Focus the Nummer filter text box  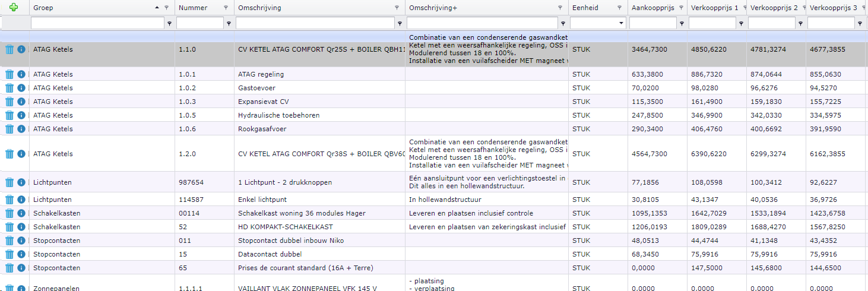(x=200, y=23)
